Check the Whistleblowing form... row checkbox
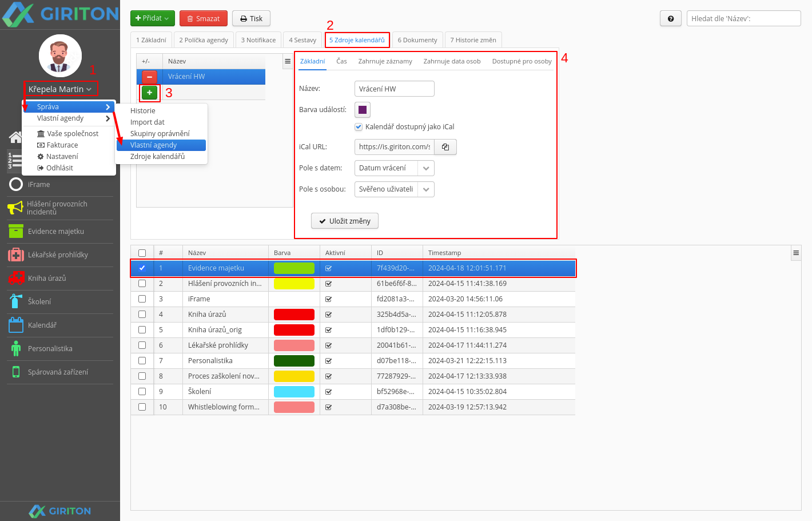The width and height of the screenshot is (812, 521). [142, 407]
